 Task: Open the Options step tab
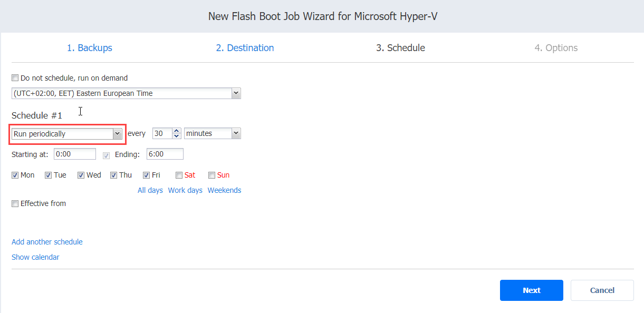coord(556,48)
